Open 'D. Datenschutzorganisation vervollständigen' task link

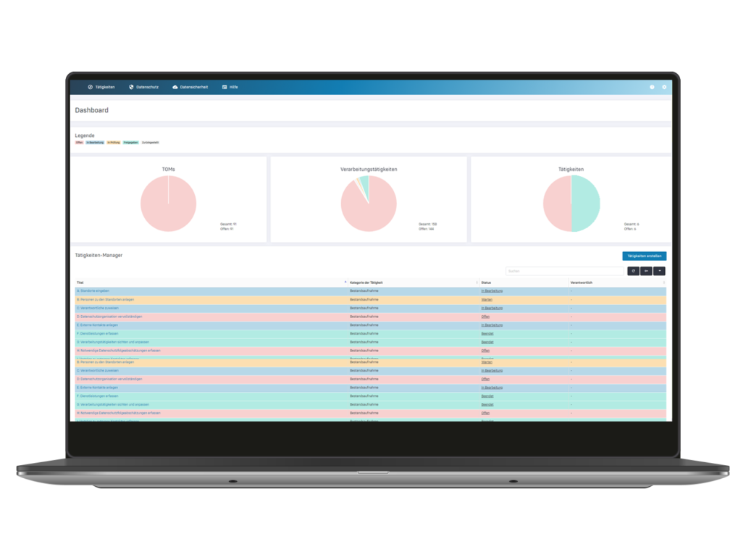tap(109, 317)
